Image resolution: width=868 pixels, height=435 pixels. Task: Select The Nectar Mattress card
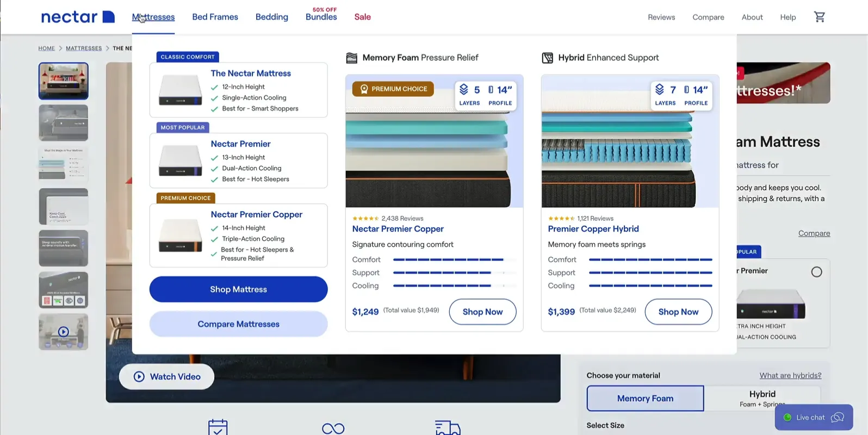238,90
